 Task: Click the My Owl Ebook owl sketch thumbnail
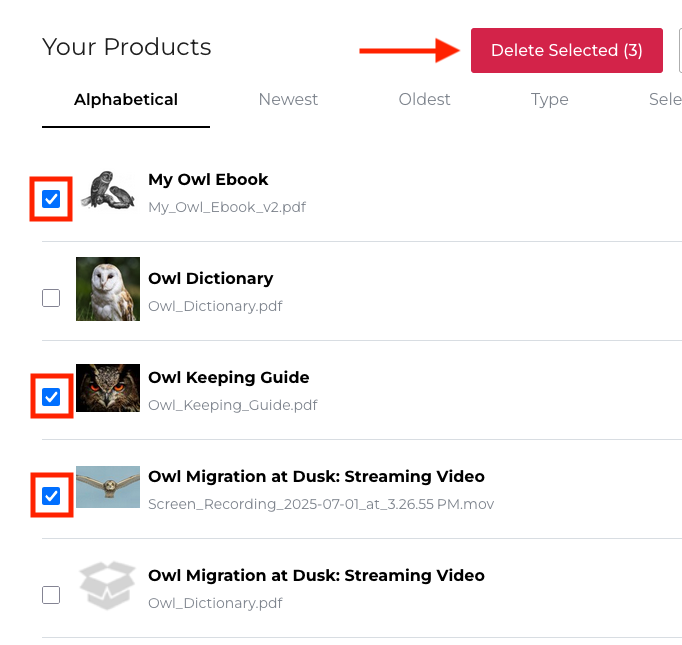coord(108,190)
